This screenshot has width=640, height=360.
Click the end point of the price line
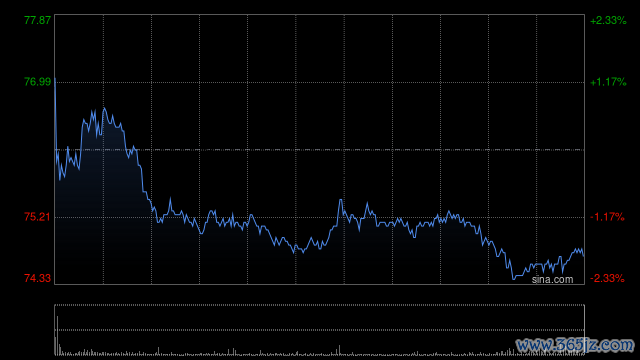tap(584, 256)
